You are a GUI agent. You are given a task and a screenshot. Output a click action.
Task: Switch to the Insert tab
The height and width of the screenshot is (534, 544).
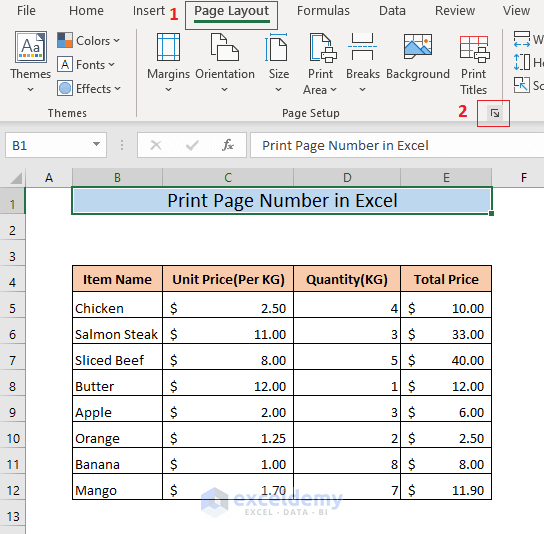[x=149, y=11]
